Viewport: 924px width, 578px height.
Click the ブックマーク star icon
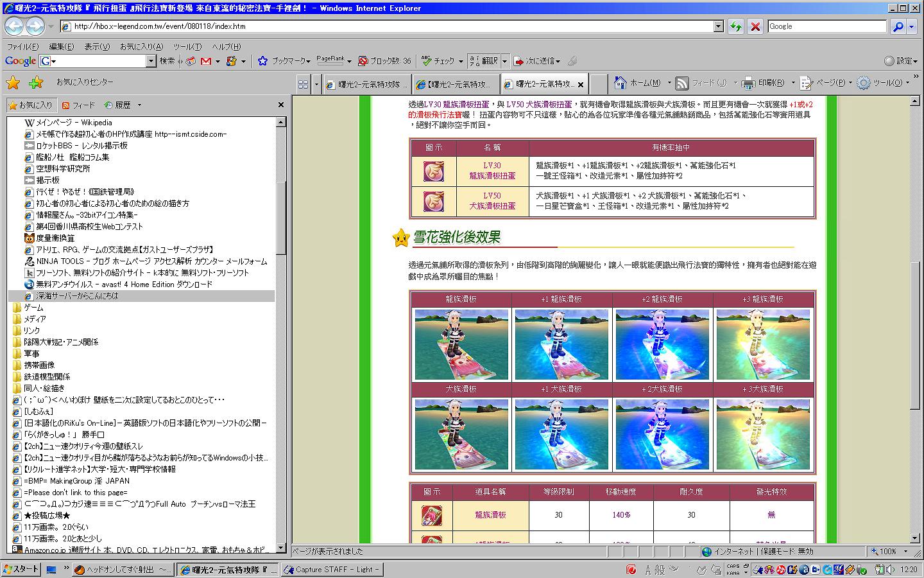(x=262, y=61)
